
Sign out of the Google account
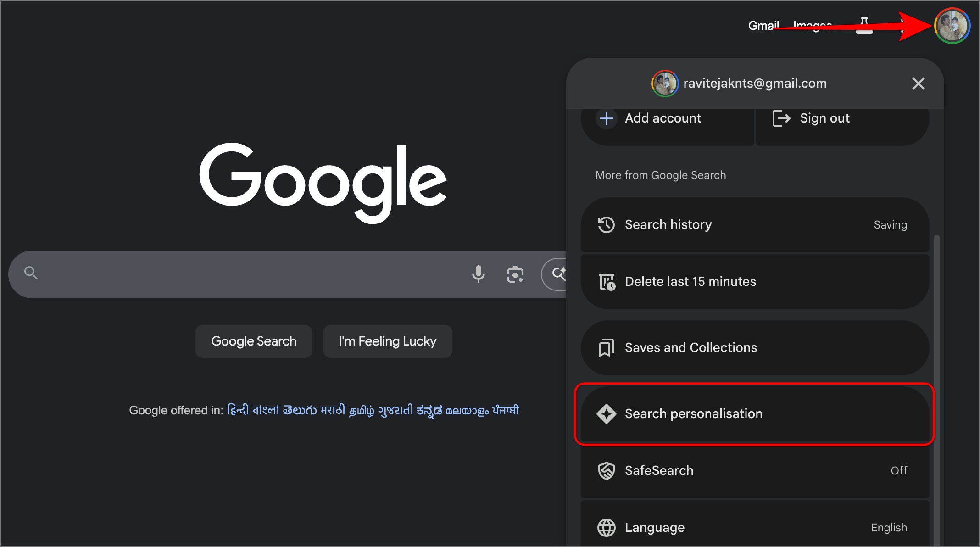click(x=824, y=118)
